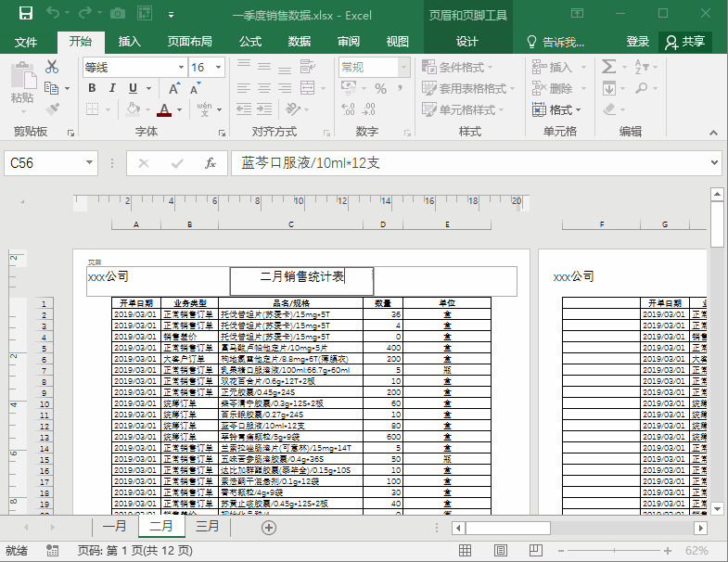This screenshot has height=562, width=728.
Task: Click the Copy icon in clipboard group
Action: coord(52,88)
